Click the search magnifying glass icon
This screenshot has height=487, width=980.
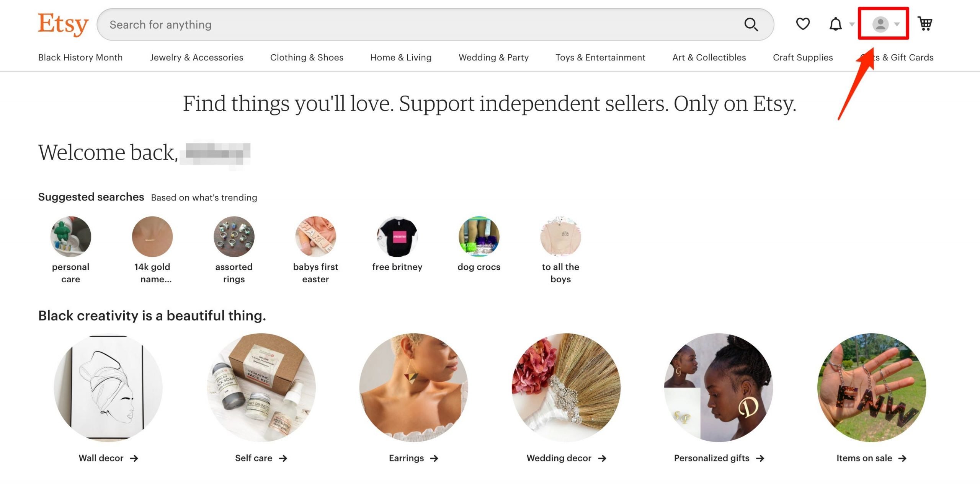pyautogui.click(x=751, y=24)
